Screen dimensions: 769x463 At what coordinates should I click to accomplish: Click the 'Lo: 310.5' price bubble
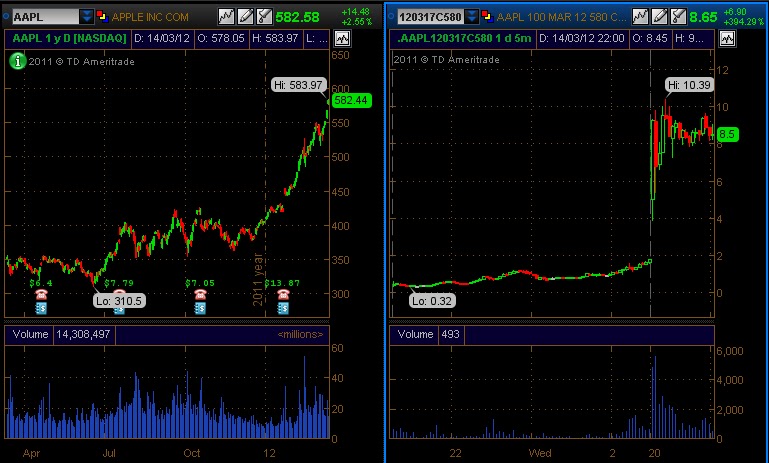(119, 301)
